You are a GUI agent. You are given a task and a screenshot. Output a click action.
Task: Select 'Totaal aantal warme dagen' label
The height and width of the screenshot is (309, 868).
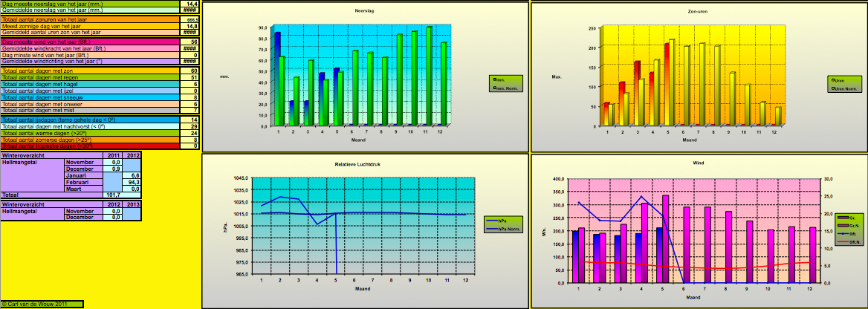pos(90,133)
